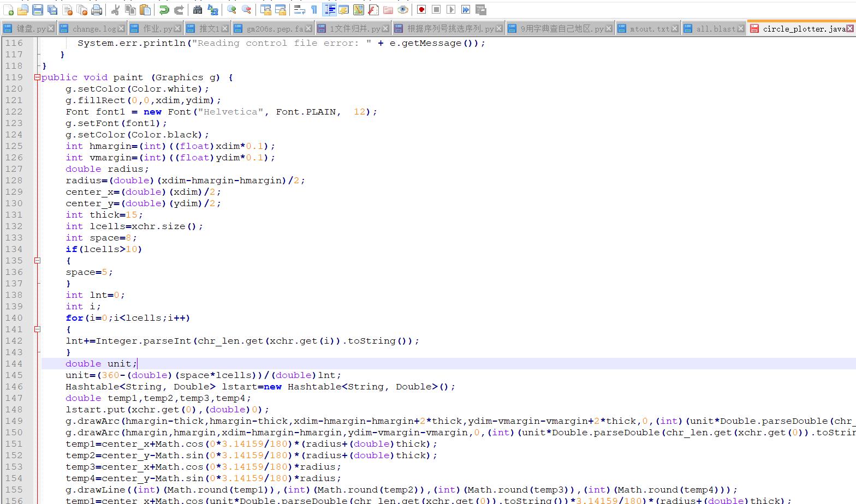Close the mtout.txt tab
The width and height of the screenshot is (856, 504).
pyautogui.click(x=674, y=29)
